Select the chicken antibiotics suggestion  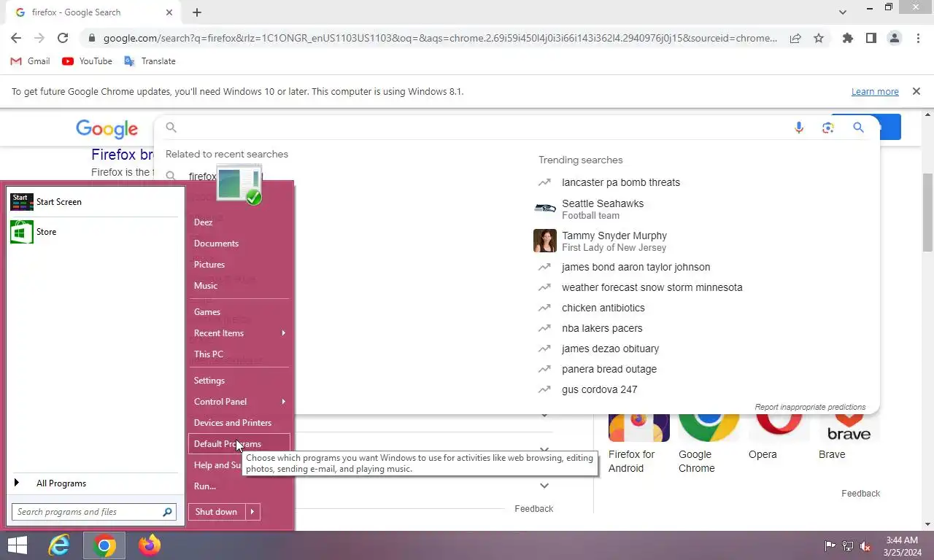[603, 308]
